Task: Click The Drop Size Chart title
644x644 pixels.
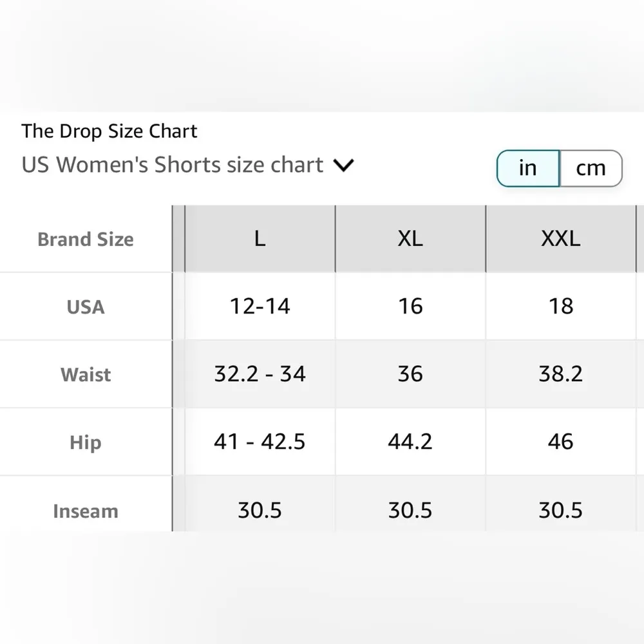Action: click(109, 131)
